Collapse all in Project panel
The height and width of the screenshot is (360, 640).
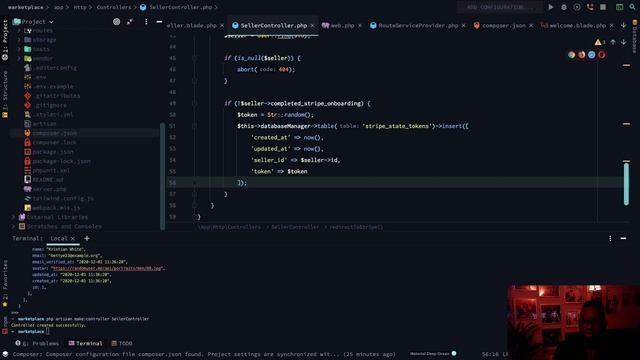tap(130, 22)
